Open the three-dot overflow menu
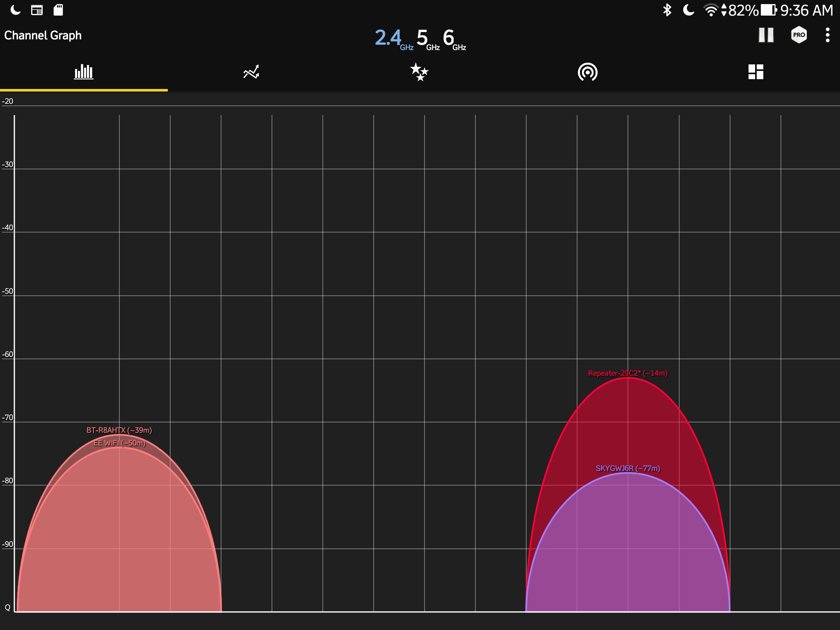Screen dimensions: 840x630 click(827, 35)
